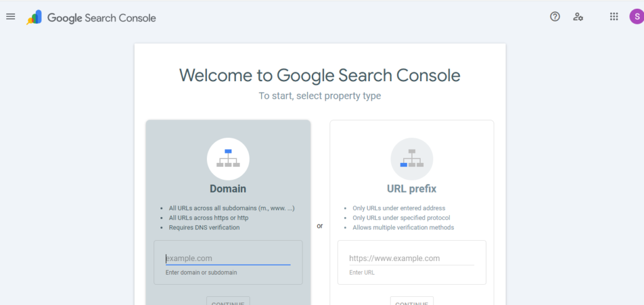This screenshot has width=644, height=305.
Task: Click the Google Search Console title text
Action: point(101,18)
